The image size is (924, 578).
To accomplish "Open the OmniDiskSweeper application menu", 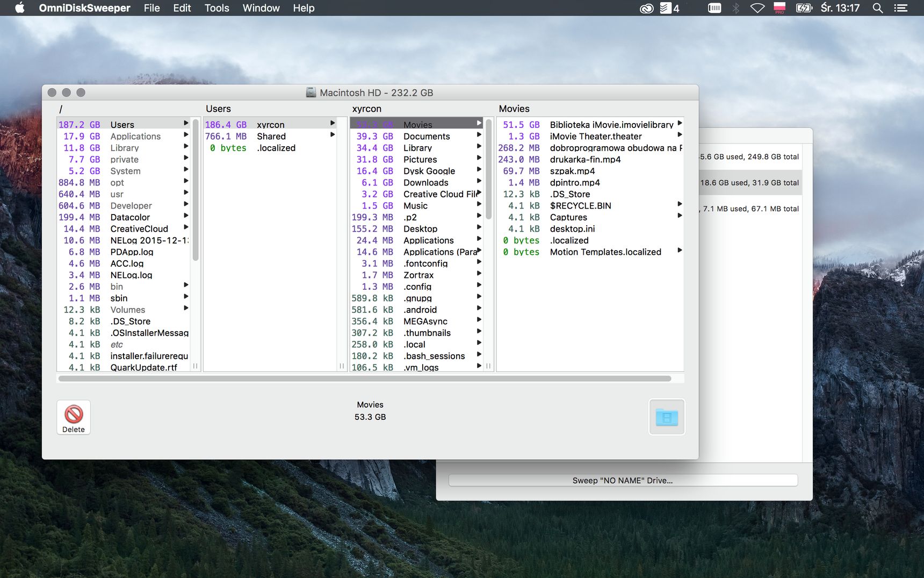I will tap(84, 8).
